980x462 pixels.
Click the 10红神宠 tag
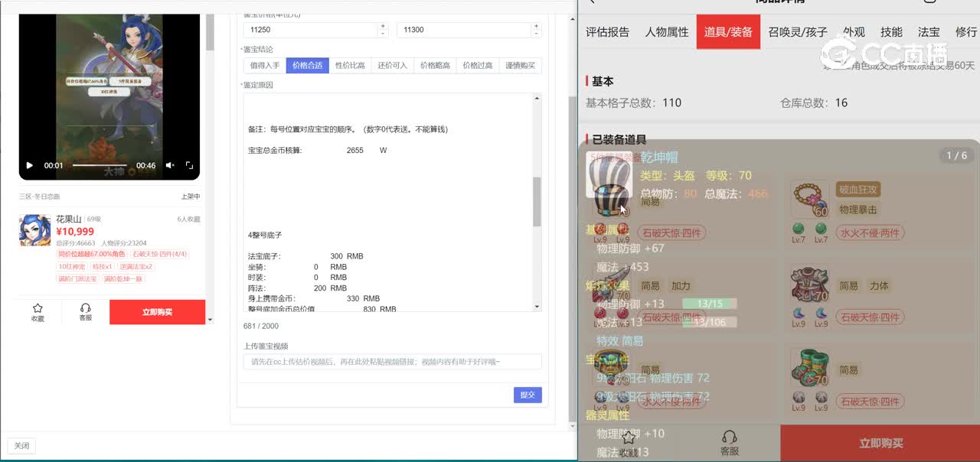71,266
